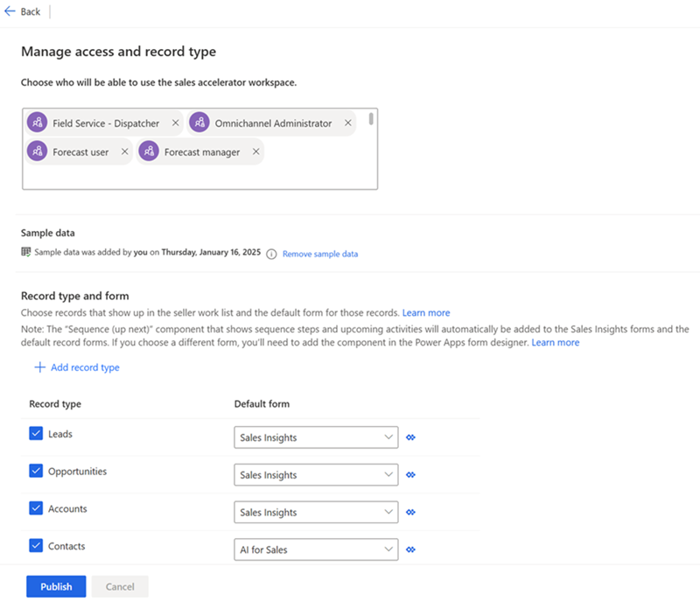Click Field Service - Dispatcher role avatar icon
Screen dimensions: 700x602
tap(37, 122)
